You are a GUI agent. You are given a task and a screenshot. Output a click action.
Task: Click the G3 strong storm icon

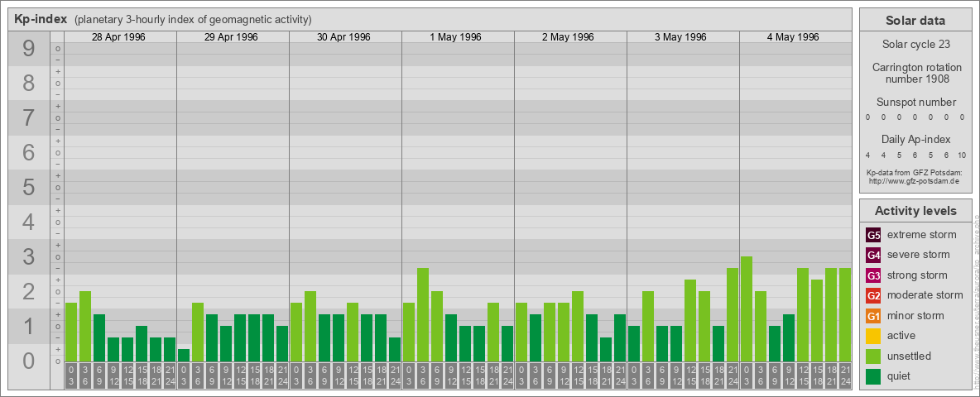(x=873, y=275)
